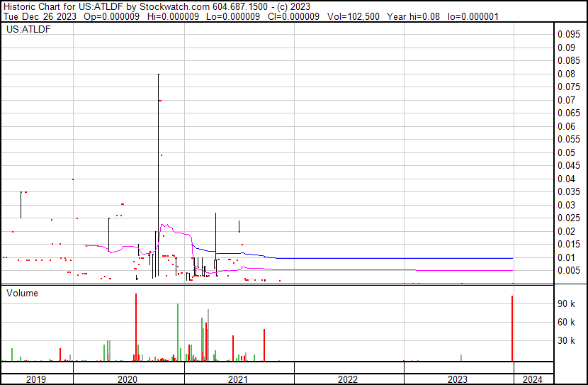Select the 2020 year label on timeline
588x385 pixels.
(128, 379)
